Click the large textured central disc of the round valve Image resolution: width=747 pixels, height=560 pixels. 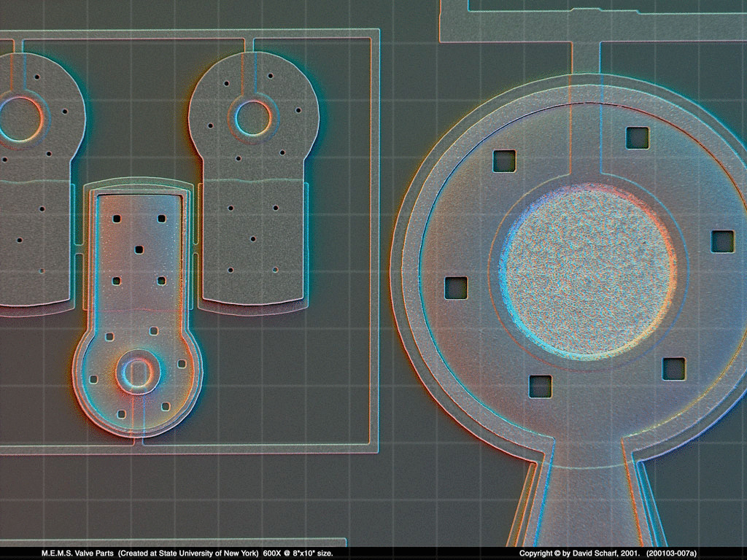click(x=588, y=271)
